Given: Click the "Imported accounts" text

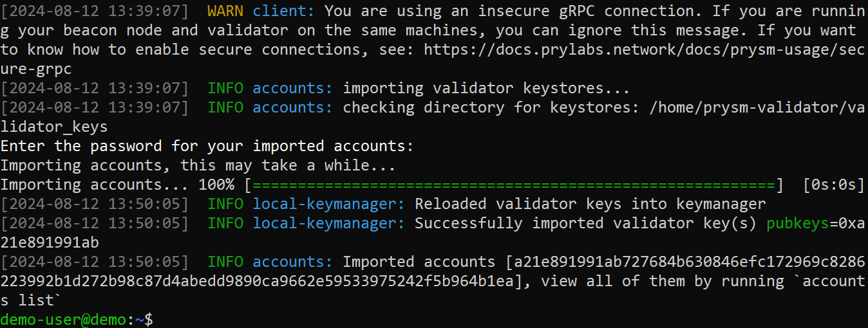Looking at the screenshot, I should pyautogui.click(x=419, y=262).
